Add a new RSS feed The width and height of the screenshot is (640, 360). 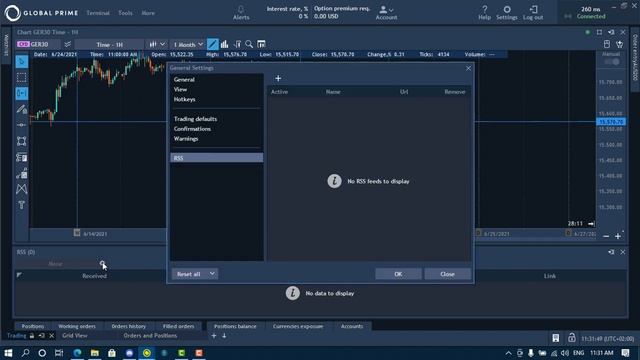[278, 78]
